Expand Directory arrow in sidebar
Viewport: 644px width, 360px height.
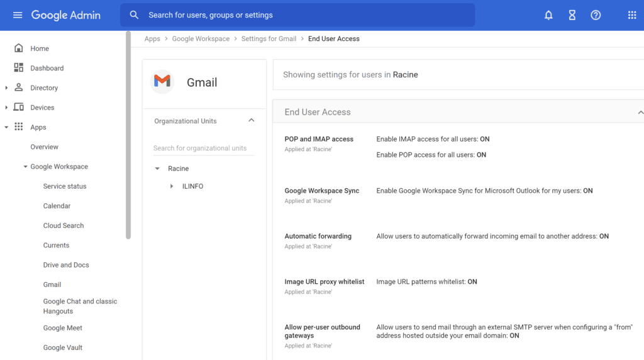[x=6, y=87]
